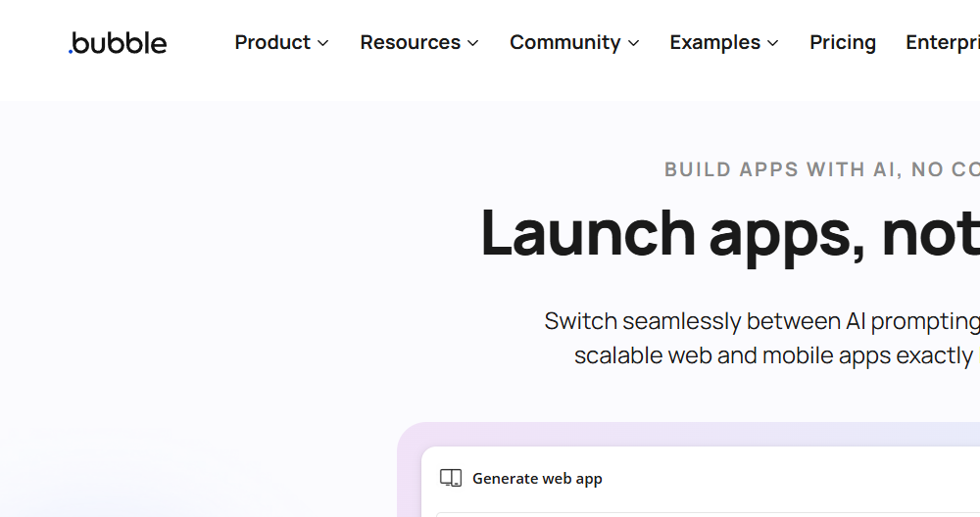Expand the Community dropdown arrow

634,43
